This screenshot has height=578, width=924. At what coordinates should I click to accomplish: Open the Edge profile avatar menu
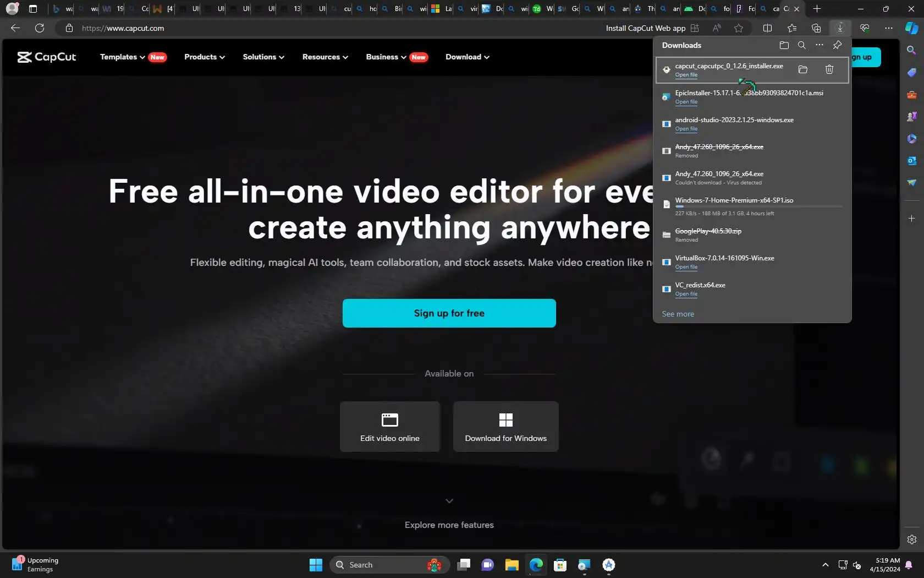click(x=12, y=9)
